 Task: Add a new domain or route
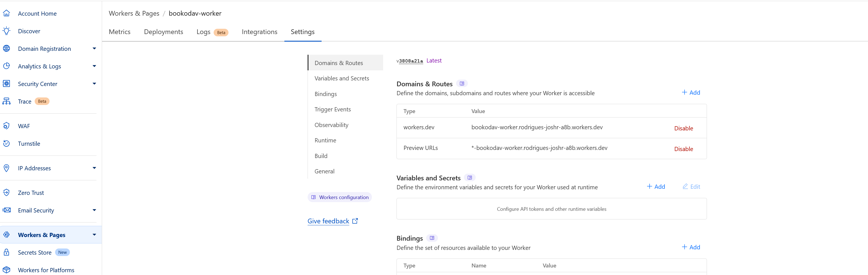(691, 92)
